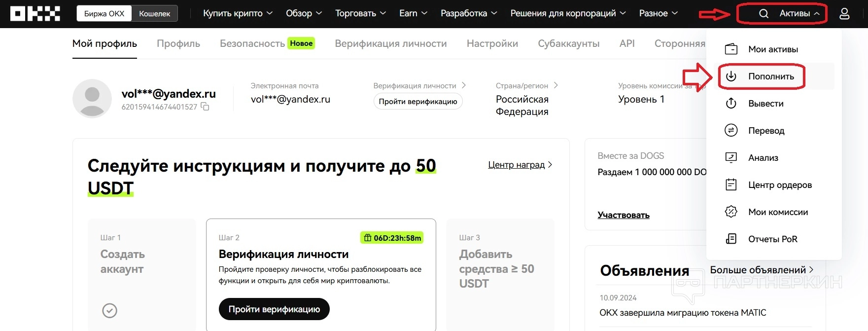Screen dimensions: 868x331
Task: Select Анализ in assets menu
Action: point(774,158)
